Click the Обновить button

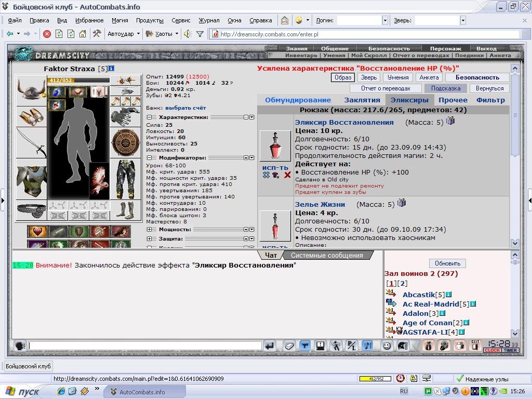[x=447, y=263]
